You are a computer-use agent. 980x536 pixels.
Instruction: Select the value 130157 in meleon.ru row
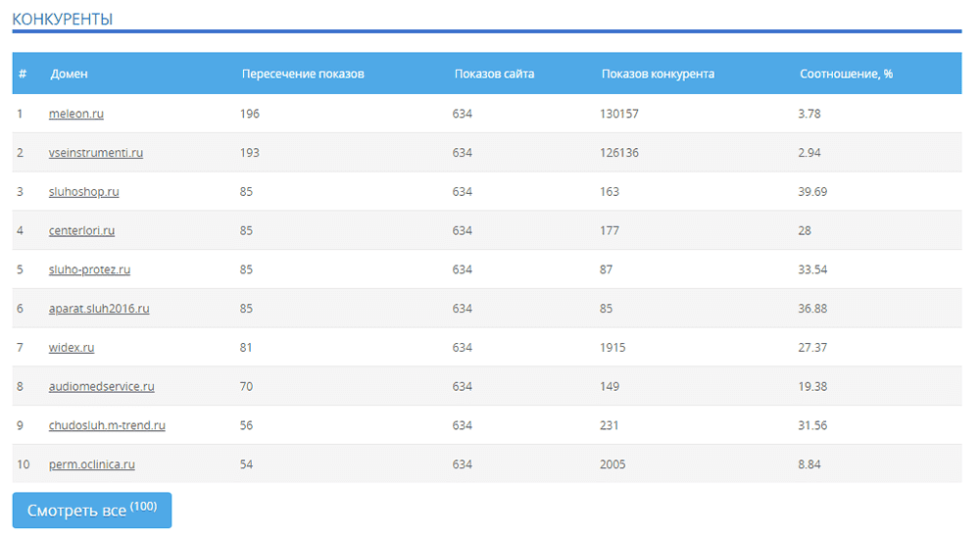point(618,114)
